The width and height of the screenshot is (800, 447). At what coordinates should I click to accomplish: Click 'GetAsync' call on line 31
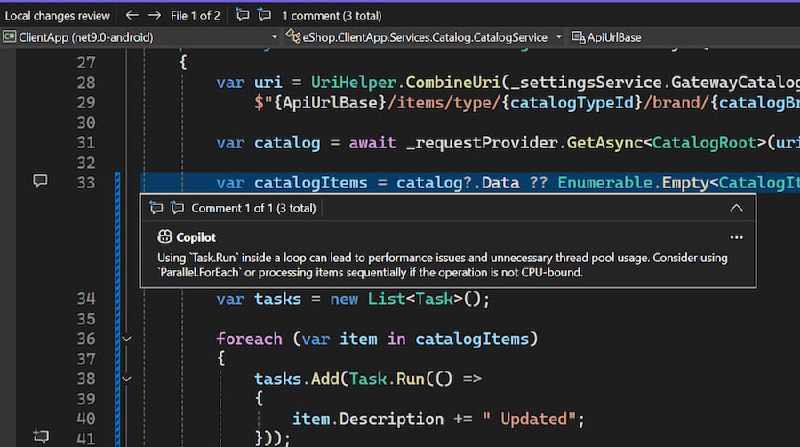(605, 143)
